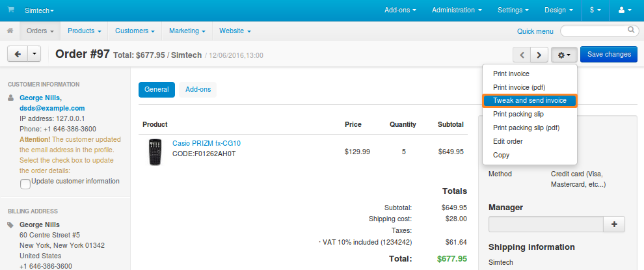Screen dimensions: 644x270
Task: Click the shopping cart storefront icon
Action: coord(10,10)
